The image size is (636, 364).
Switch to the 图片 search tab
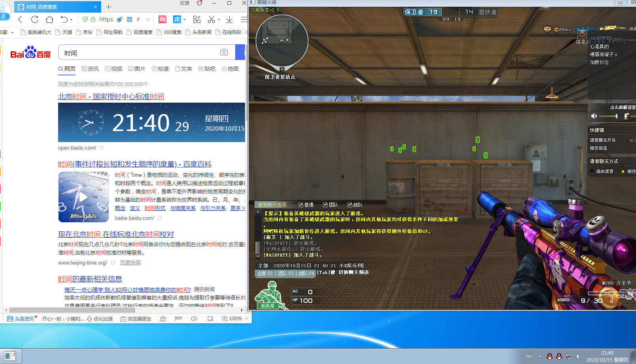click(137, 68)
